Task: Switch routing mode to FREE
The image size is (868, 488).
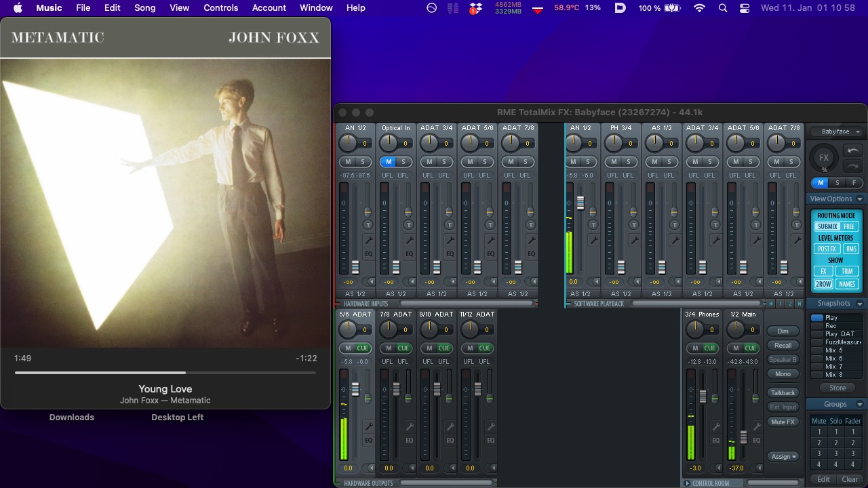Action: [x=849, y=226]
